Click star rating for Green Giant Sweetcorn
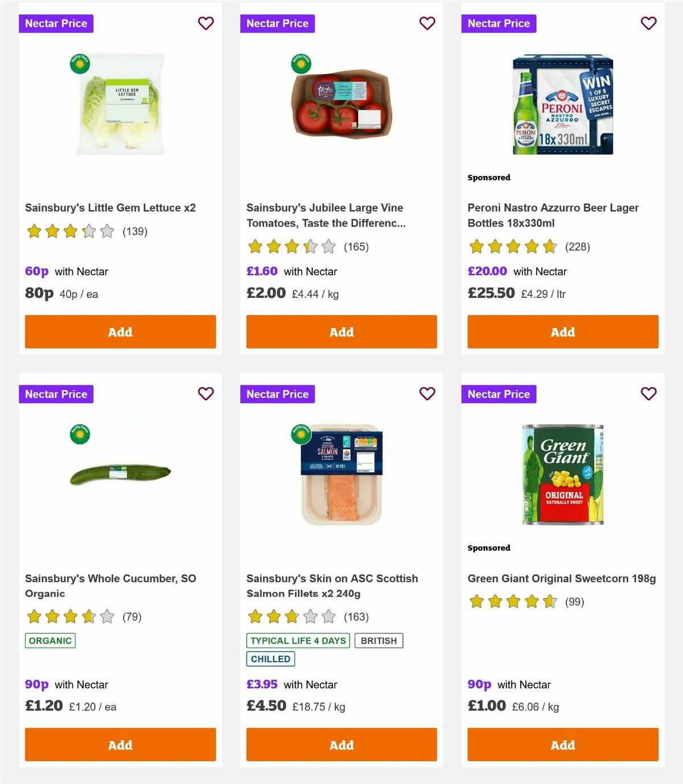This screenshot has height=784, width=683. tap(513, 601)
